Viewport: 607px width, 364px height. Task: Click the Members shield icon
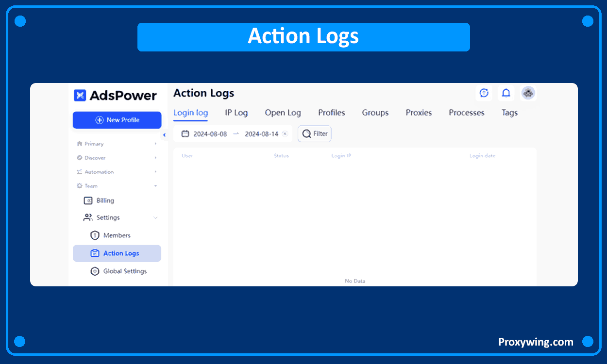(x=95, y=235)
